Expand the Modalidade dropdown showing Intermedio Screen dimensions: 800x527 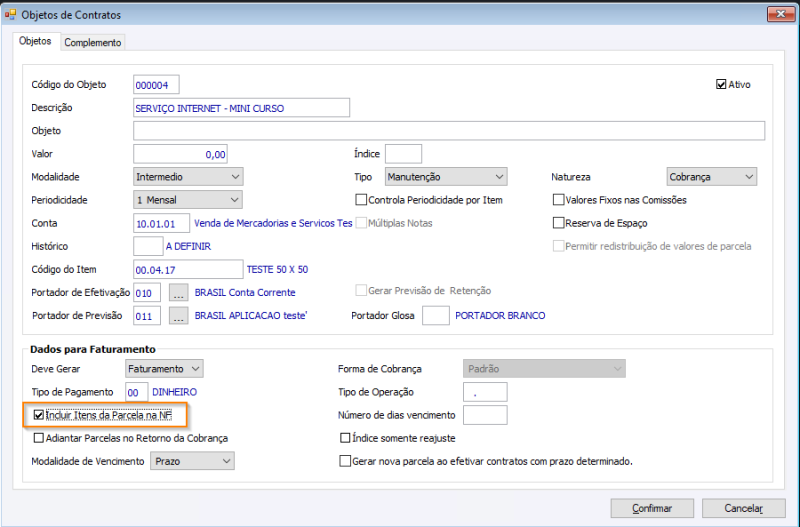click(188, 177)
